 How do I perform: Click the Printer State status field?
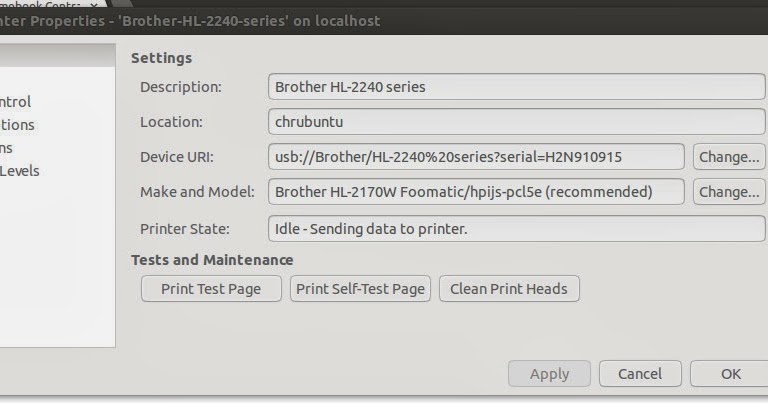pyautogui.click(x=516, y=229)
